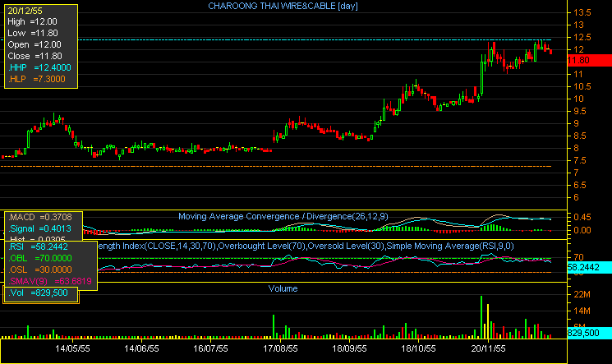Click the 16/07/55 date label

point(210,348)
